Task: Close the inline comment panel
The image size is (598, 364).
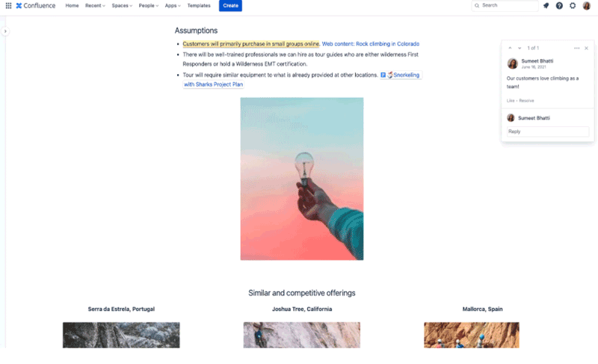Action: point(587,48)
